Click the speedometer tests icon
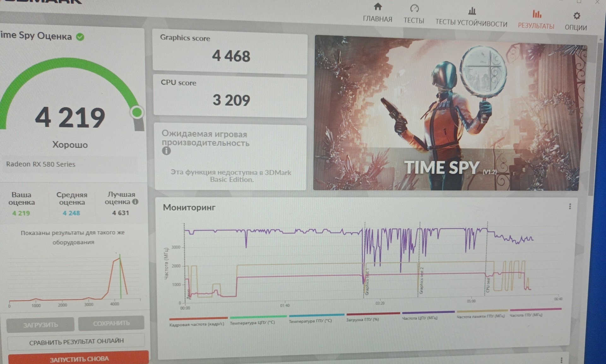606x364 pixels. (x=414, y=8)
